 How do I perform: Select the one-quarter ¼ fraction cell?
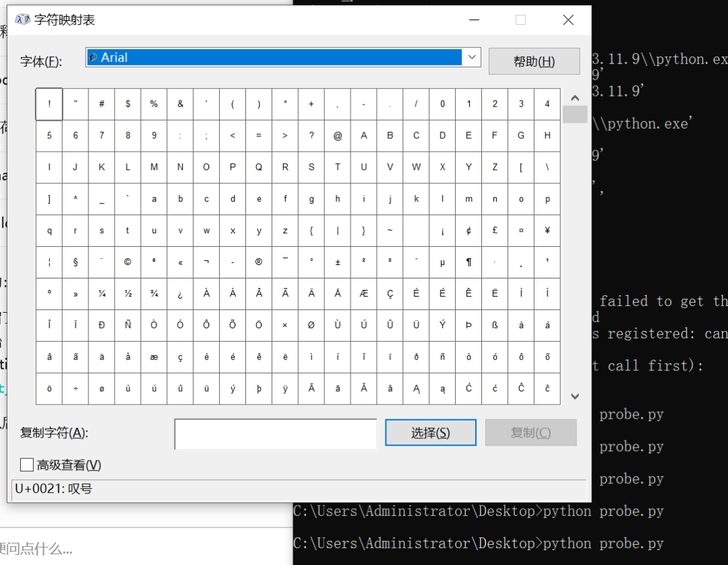tap(102, 293)
